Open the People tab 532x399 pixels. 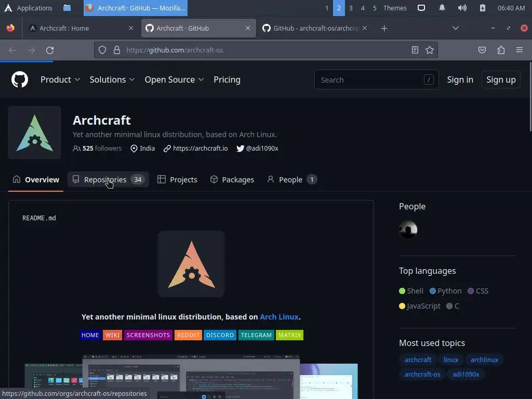tap(292, 179)
